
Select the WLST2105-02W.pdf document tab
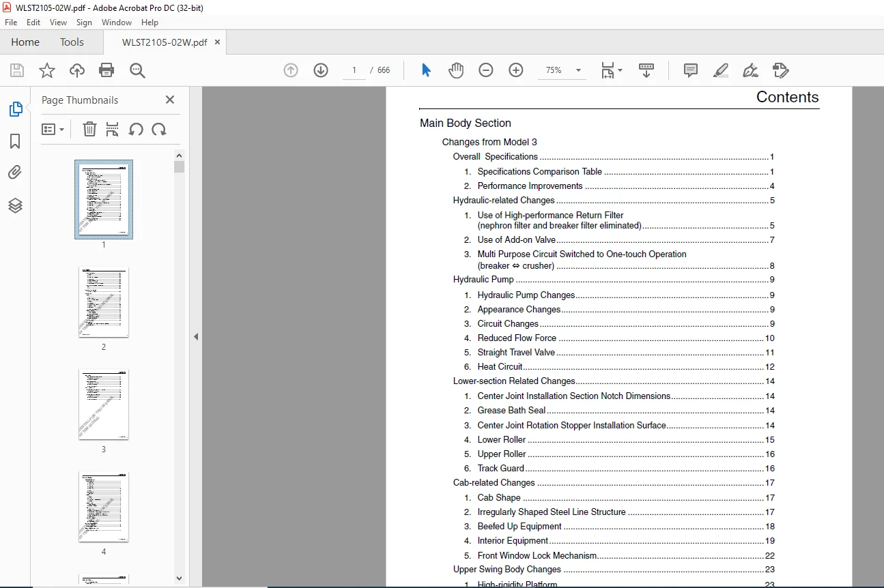tap(165, 42)
